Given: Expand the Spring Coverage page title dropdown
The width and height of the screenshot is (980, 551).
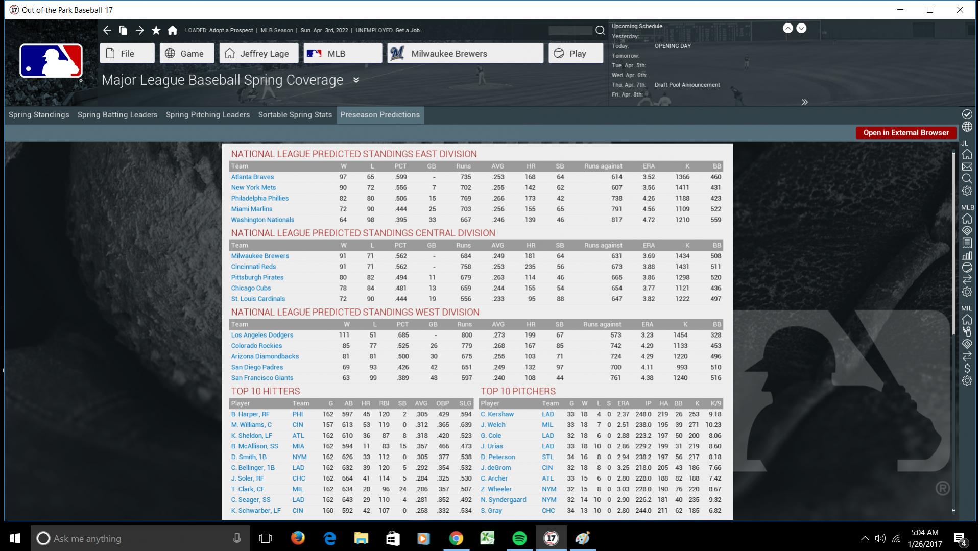Looking at the screenshot, I should (x=356, y=80).
